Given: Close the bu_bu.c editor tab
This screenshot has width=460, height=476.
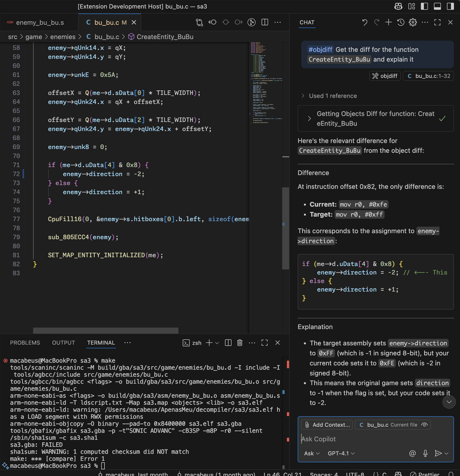Looking at the screenshot, I should tap(134, 22).
